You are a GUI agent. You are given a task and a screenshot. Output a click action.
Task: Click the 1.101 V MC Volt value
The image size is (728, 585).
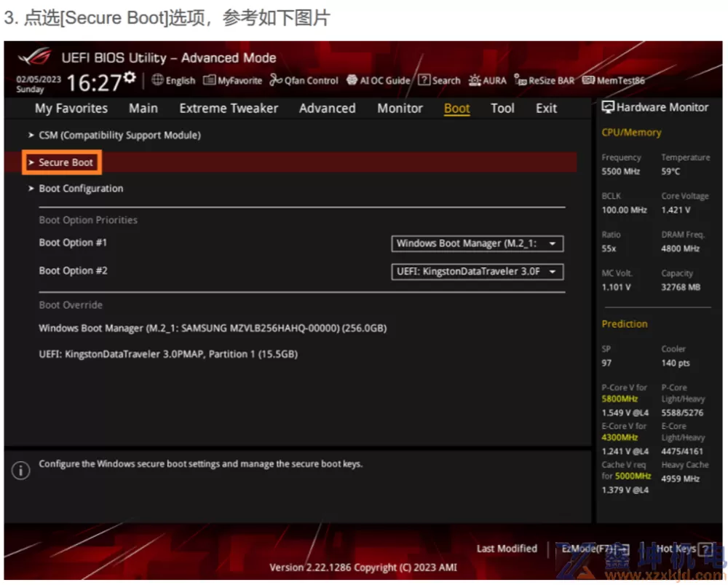pyautogui.click(x=616, y=287)
